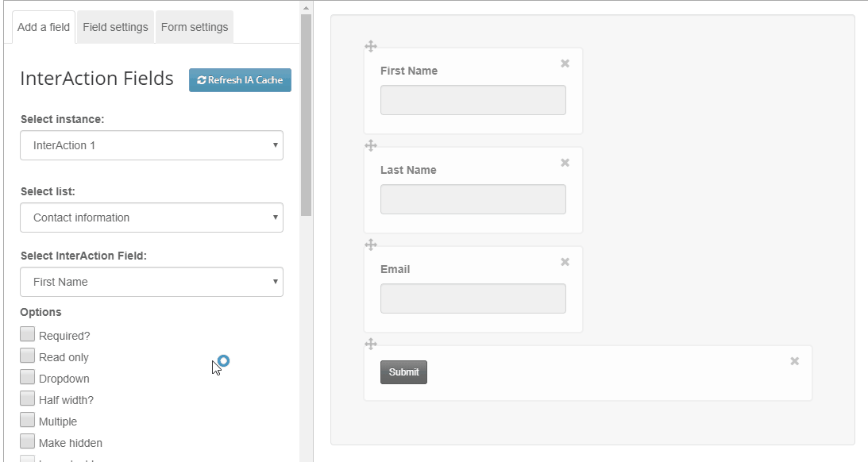Click the Submit button in form preview
The width and height of the screenshot is (868, 462).
point(403,372)
